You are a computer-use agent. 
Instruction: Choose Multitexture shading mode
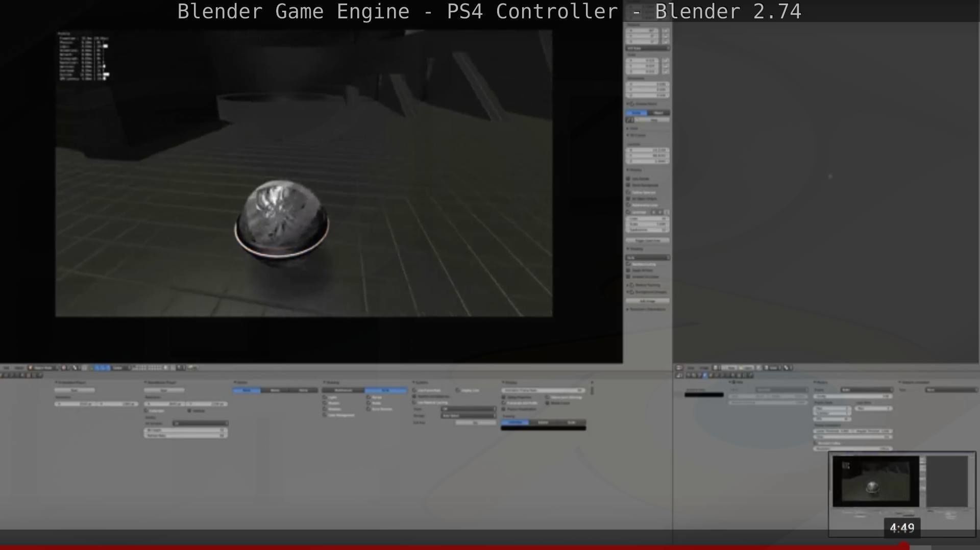click(343, 390)
